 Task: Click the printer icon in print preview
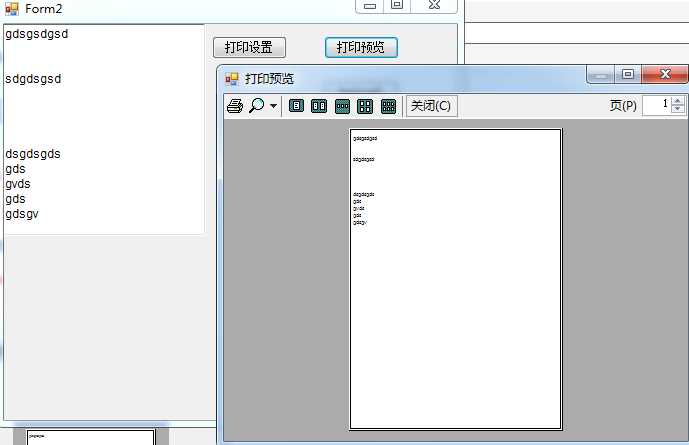pos(234,106)
